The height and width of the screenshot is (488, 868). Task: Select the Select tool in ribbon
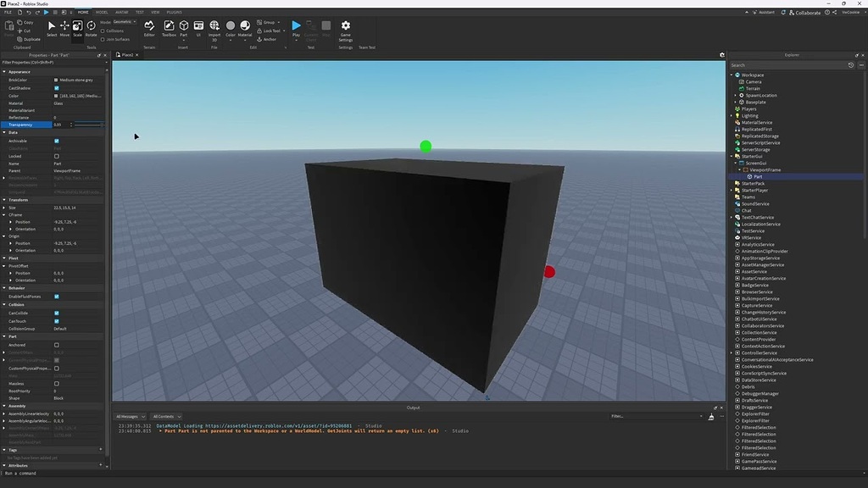pyautogui.click(x=52, y=28)
